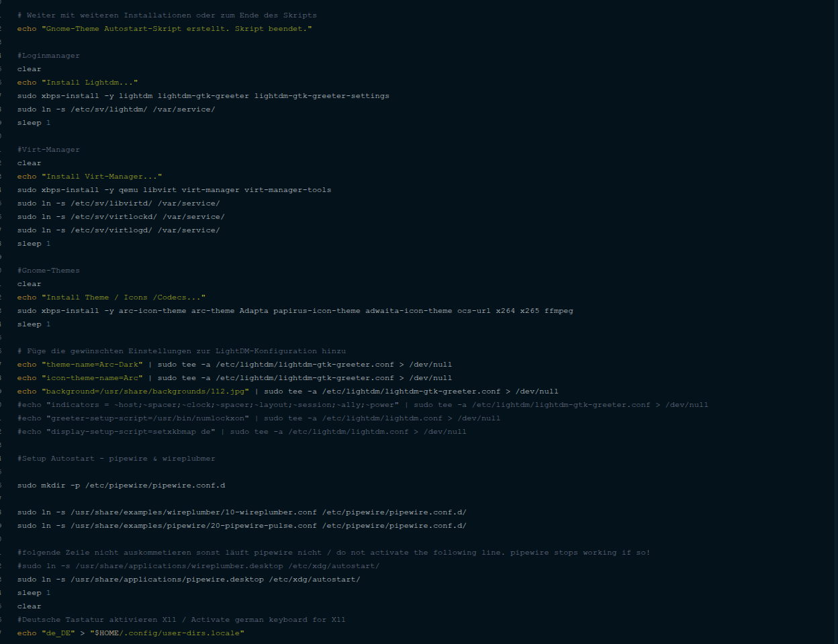Click the icon-theme-name=Arc echo line

[234, 378]
